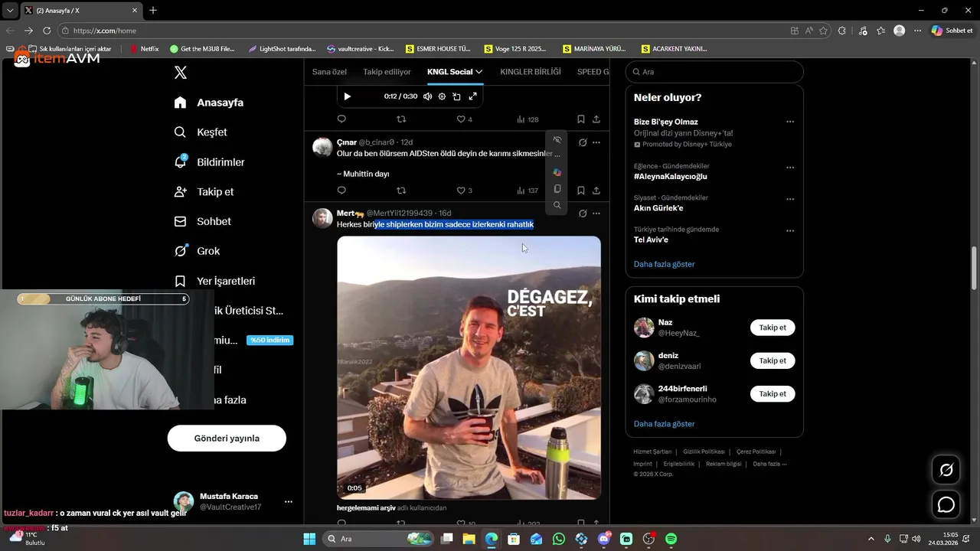Open Edge Sohbet et Copilot button
The height and width of the screenshot is (551, 980).
(x=952, y=31)
